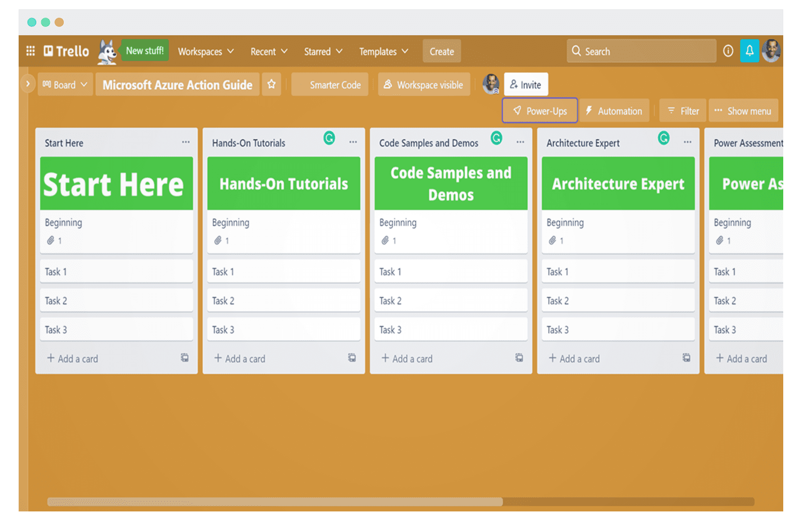795x532 pixels.
Task: Open the Code Samples and Demos list menu dots
Action: (520, 142)
